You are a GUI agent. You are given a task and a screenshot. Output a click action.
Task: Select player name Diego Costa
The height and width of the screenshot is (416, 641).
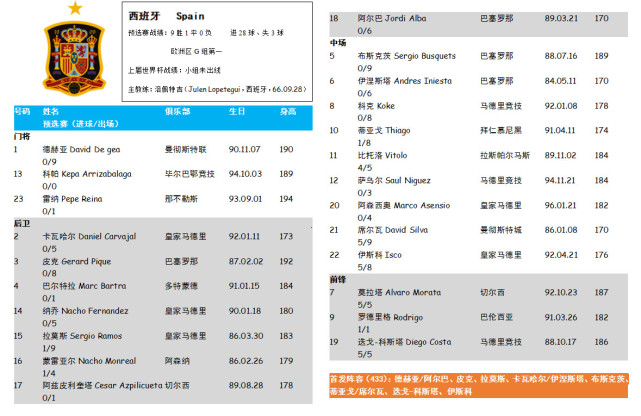click(x=428, y=342)
